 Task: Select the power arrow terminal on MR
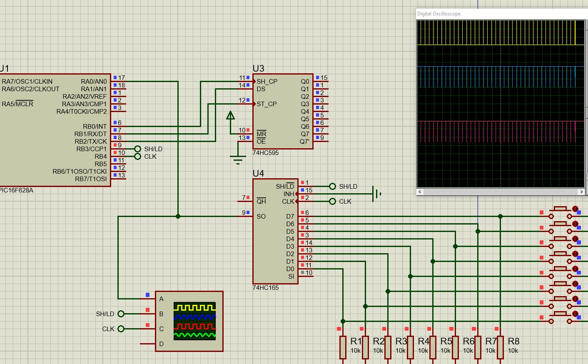[230, 115]
